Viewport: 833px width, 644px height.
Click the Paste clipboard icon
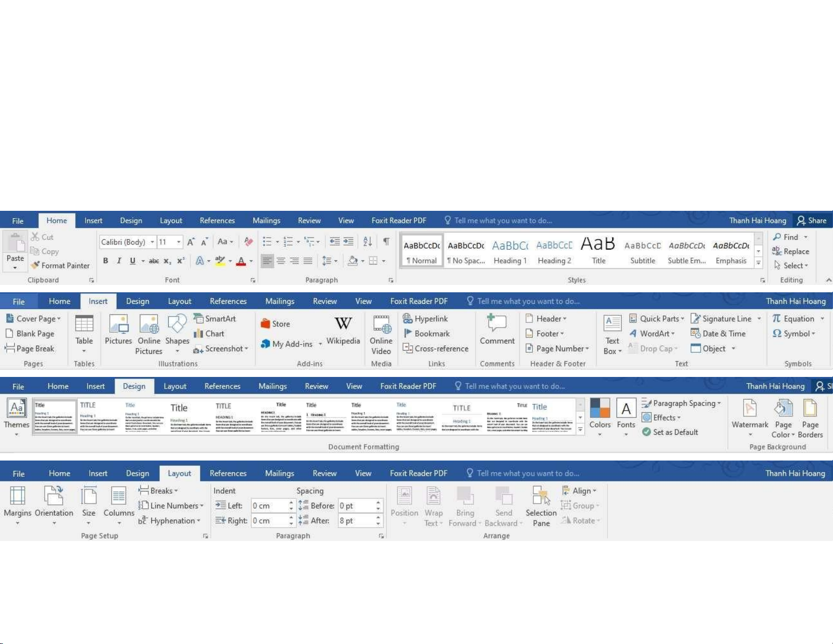coord(15,244)
